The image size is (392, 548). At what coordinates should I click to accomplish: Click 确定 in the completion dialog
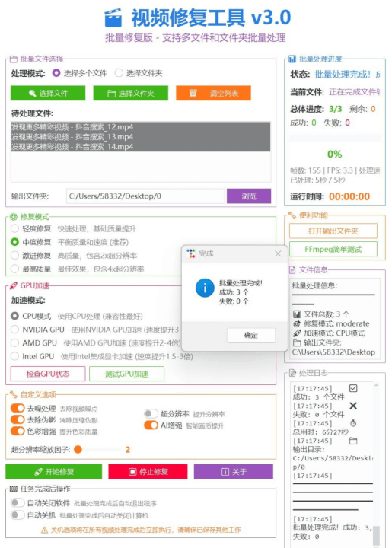(251, 336)
